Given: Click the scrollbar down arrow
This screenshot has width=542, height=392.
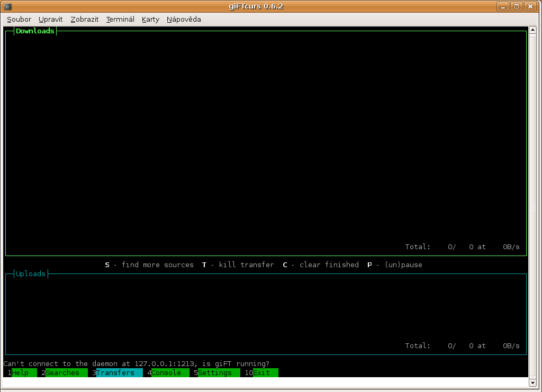Looking at the screenshot, I should pos(532,382).
